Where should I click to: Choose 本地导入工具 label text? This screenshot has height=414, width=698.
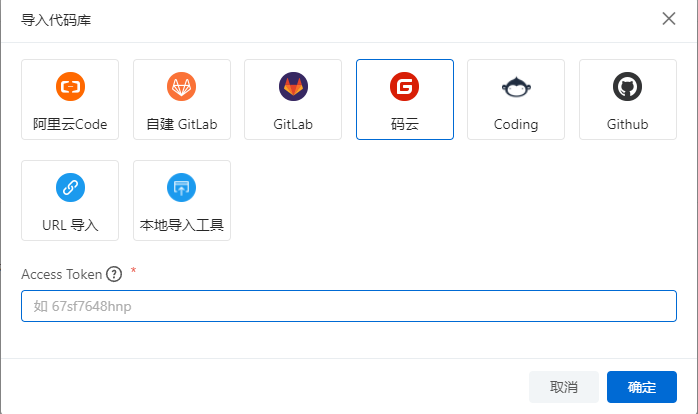point(182,225)
